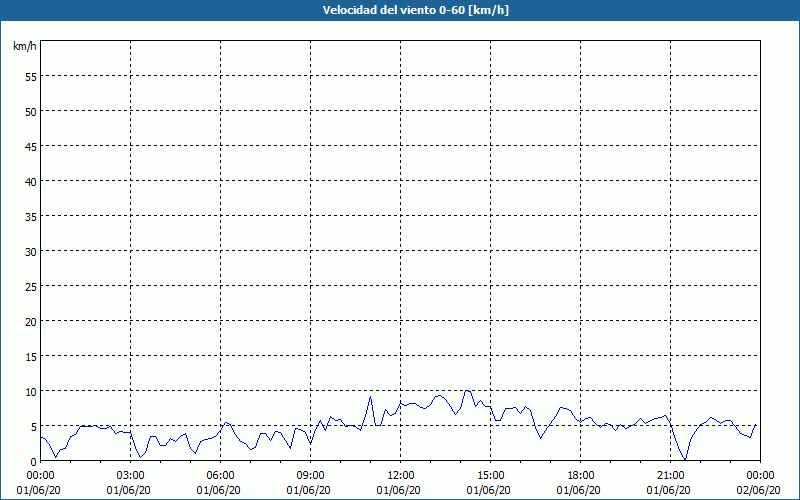Viewport: 800px width, 500px height.
Task: Select the 40 y-axis tick label
Action: pos(31,182)
